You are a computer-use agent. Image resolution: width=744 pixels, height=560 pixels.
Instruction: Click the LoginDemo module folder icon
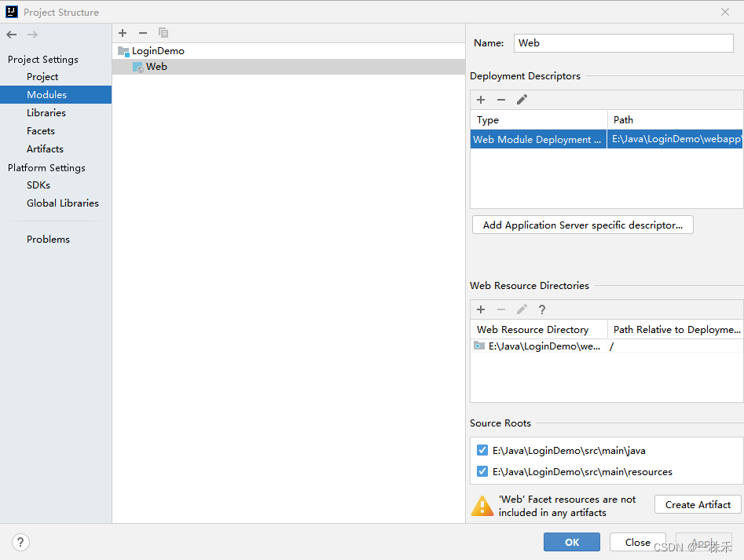point(123,51)
